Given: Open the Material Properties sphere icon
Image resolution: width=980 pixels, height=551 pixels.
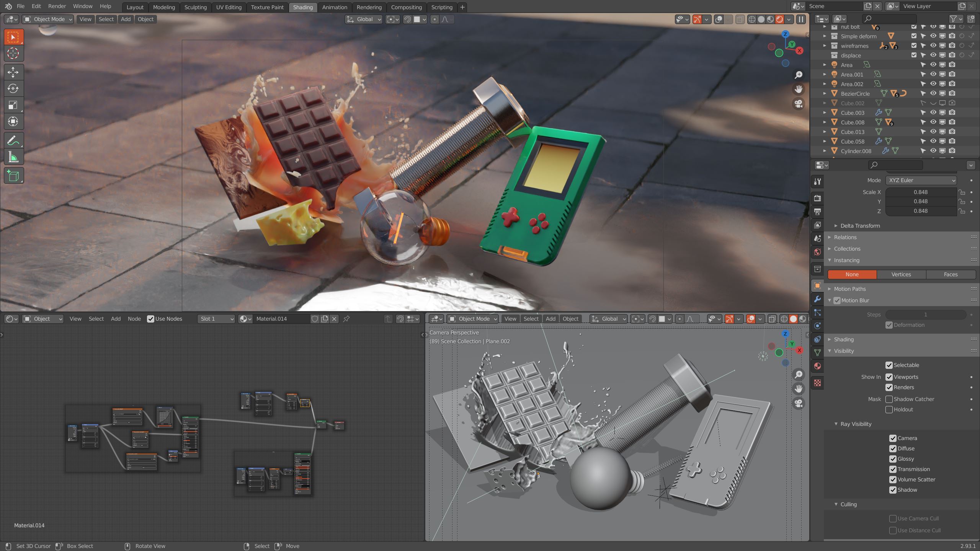Looking at the screenshot, I should click(x=817, y=366).
